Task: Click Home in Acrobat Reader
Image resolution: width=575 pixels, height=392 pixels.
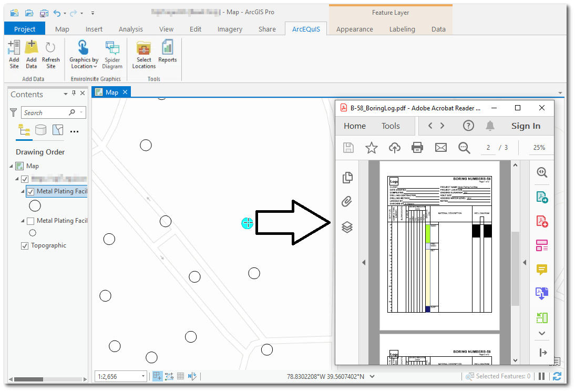Action: [355, 126]
